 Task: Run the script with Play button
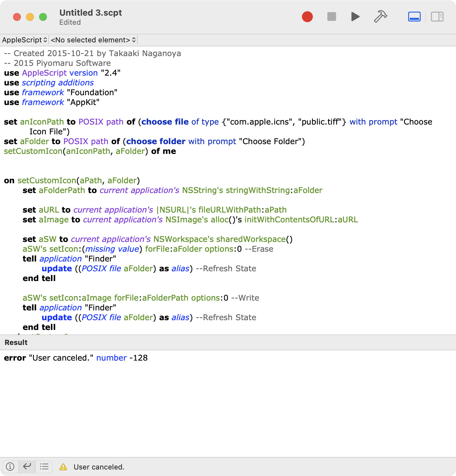pyautogui.click(x=355, y=17)
